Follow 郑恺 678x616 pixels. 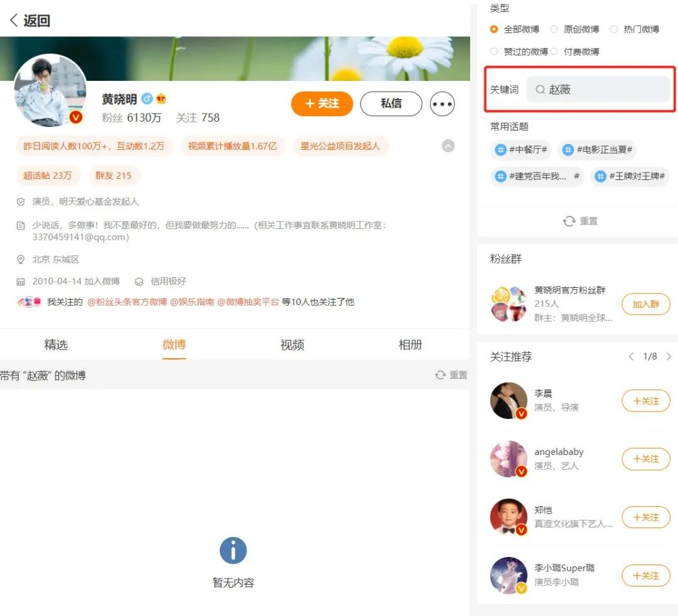[646, 517]
